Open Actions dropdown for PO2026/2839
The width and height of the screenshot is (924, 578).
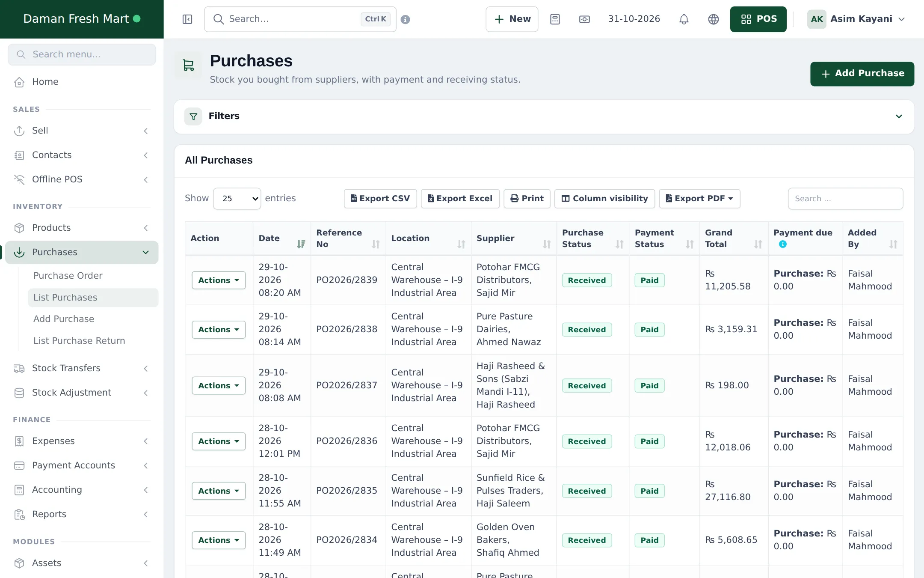(219, 280)
